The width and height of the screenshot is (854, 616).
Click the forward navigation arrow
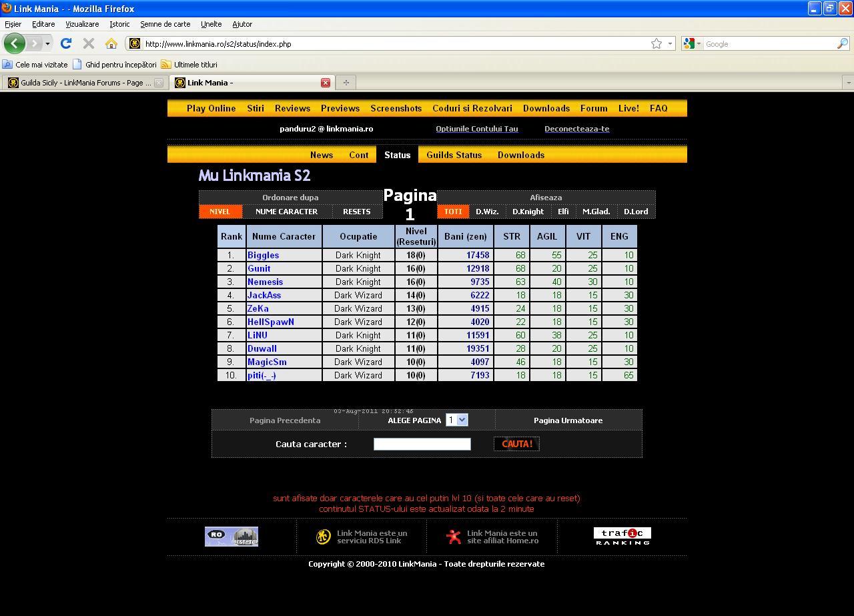click(34, 43)
